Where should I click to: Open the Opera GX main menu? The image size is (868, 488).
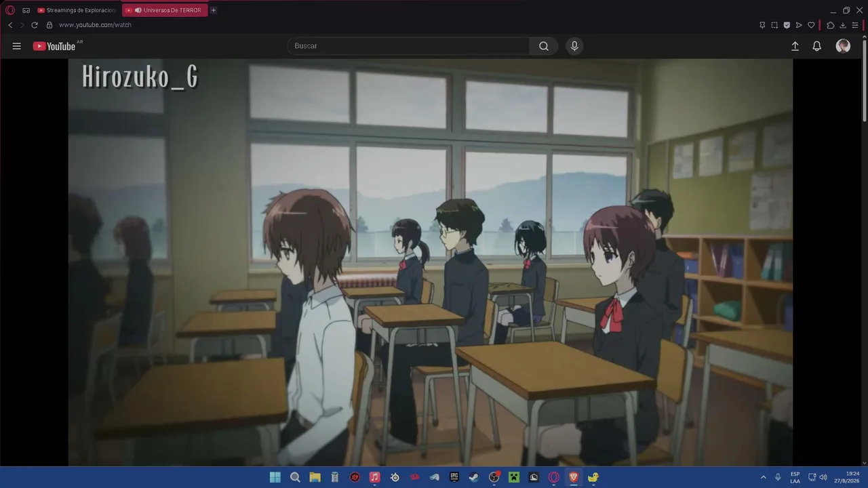tap(10, 10)
